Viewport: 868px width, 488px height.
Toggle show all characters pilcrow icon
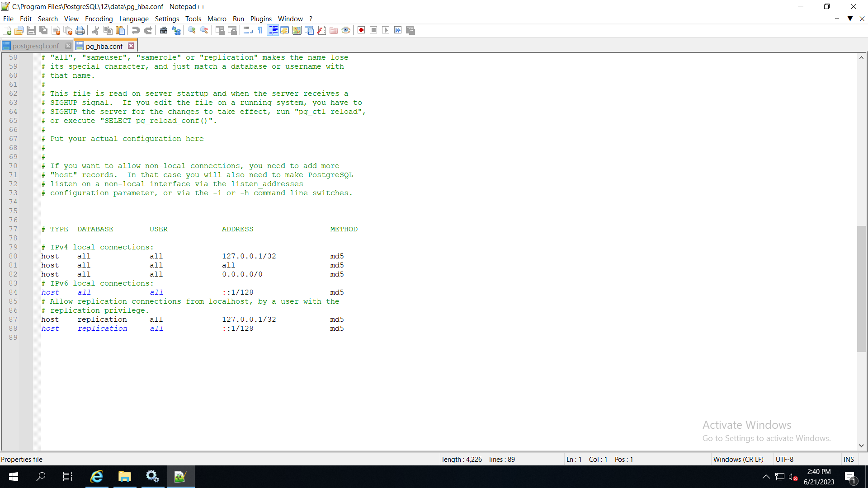point(260,30)
